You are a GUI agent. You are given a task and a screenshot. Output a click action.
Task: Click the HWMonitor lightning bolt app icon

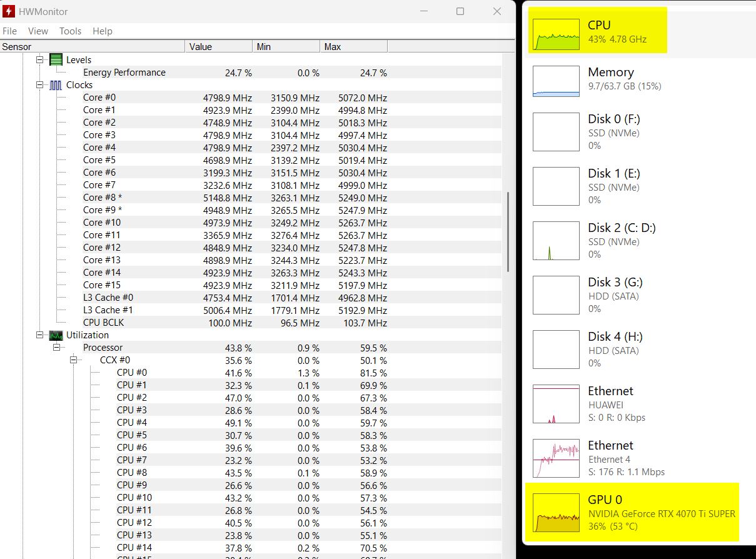tap(9, 11)
